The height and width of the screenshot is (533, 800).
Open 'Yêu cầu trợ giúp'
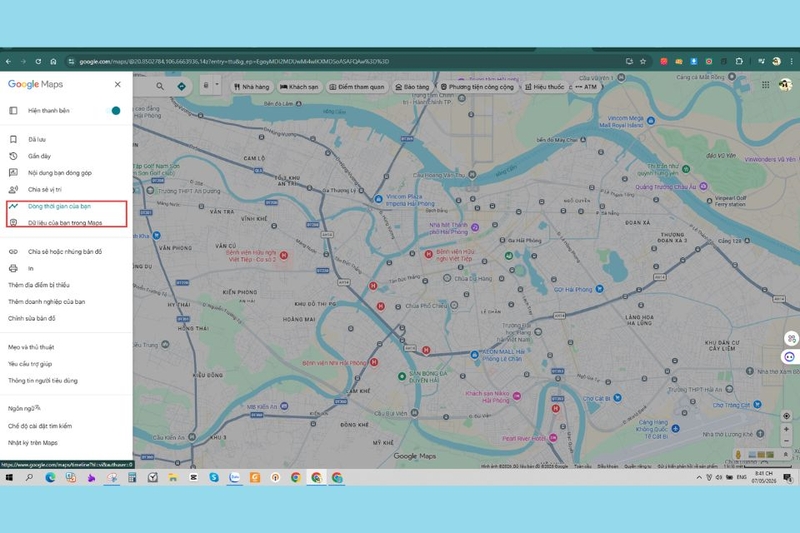pyautogui.click(x=30, y=364)
